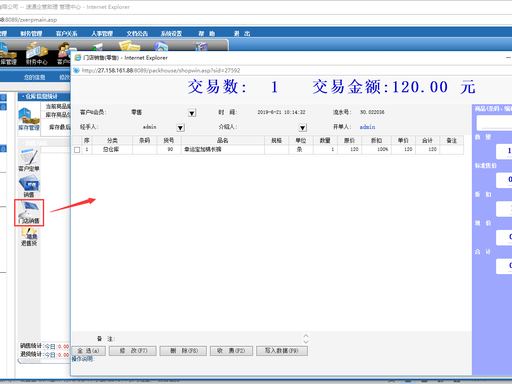The image size is (512, 384).
Task: Expand the 经手人 admin dropdown
Action: 180,128
